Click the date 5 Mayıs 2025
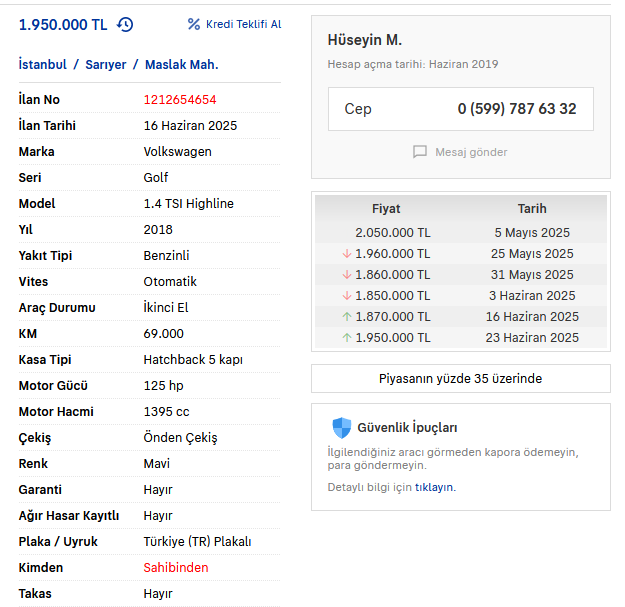 [532, 233]
